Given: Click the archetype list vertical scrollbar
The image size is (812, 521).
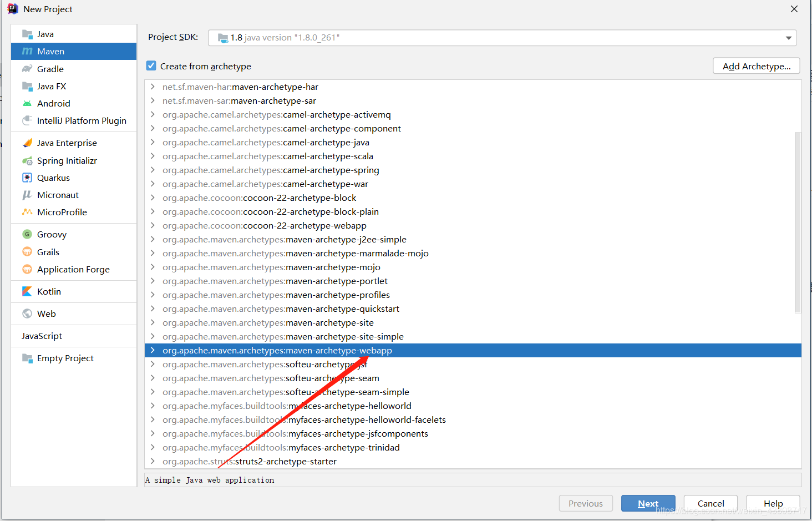Looking at the screenshot, I should (x=798, y=222).
